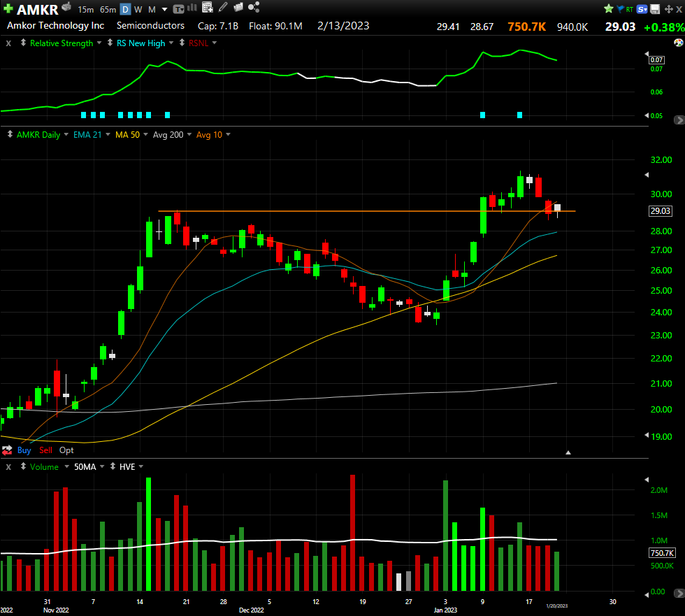Expand AMKR Daily plot dropdown
This screenshot has width=685, height=616.
coord(66,134)
